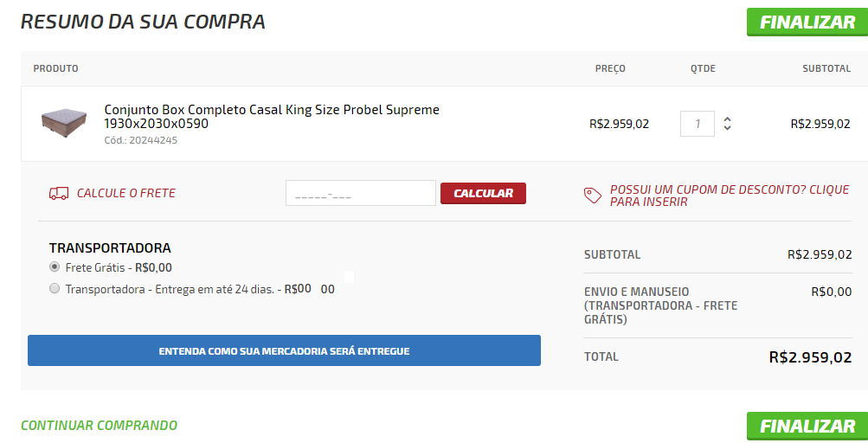Viewport: 868px width, 443px height.
Task: Click the bottom Finalizar button
Action: 807,426
